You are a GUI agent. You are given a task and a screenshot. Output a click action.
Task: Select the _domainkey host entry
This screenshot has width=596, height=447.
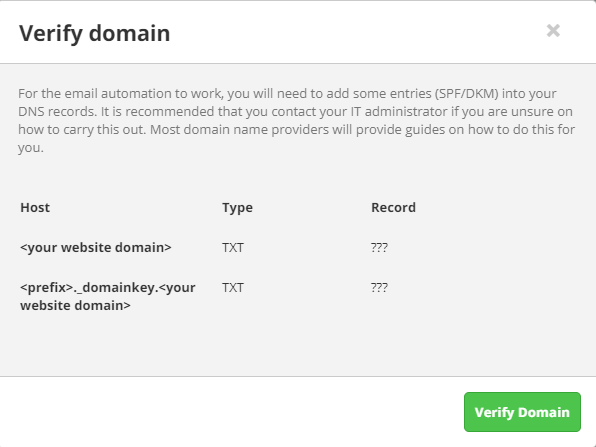click(x=108, y=296)
